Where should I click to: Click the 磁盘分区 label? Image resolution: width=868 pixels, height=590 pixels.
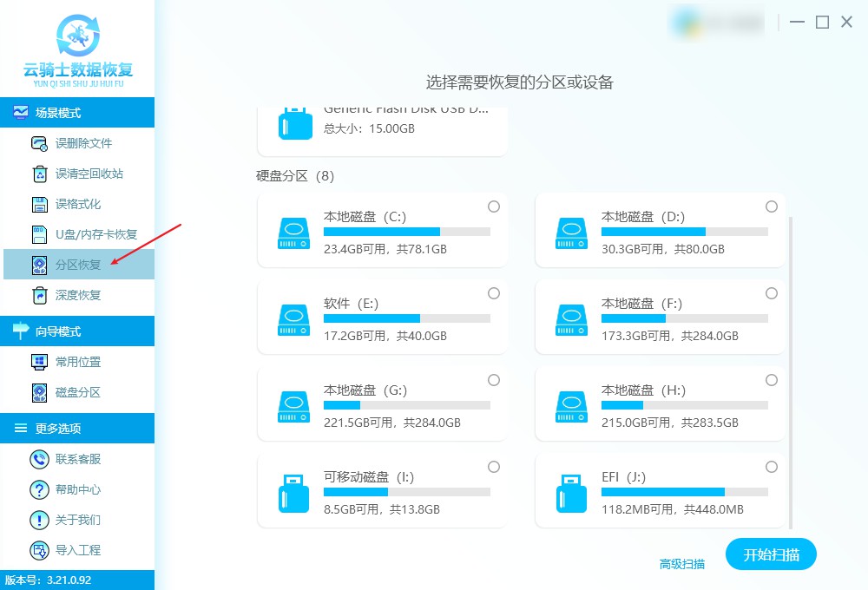(78, 392)
